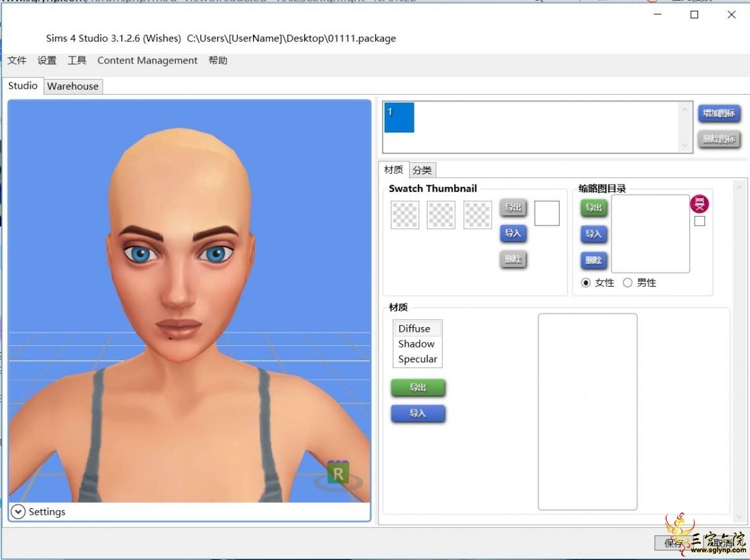Screen dimensions: 750x560
Task: Click the 导入 button in 缩略图目录
Action: pos(594,234)
